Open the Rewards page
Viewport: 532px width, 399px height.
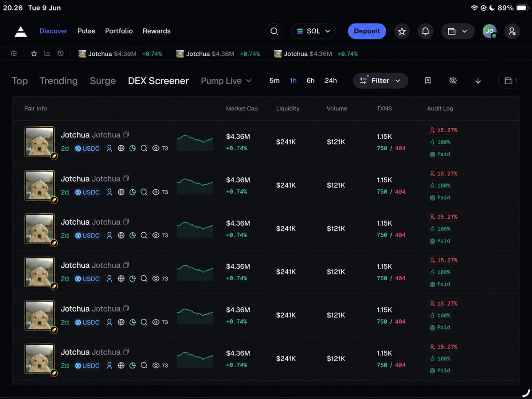click(156, 31)
